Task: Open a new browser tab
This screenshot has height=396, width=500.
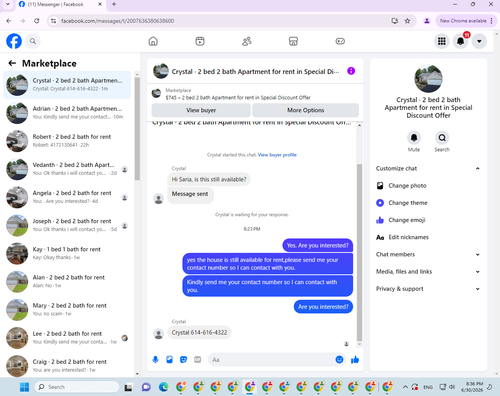Action: [x=114, y=4]
